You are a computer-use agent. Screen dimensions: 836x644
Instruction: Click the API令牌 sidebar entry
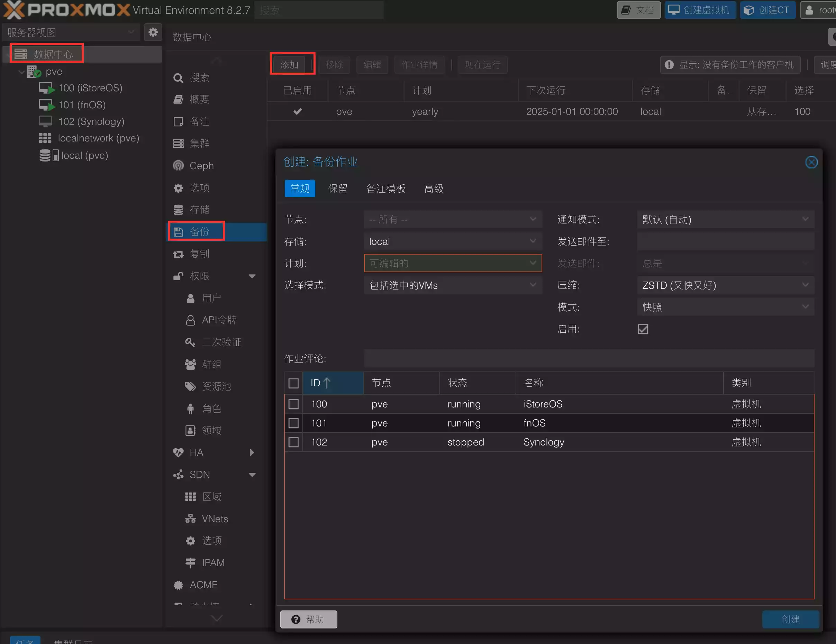tap(219, 320)
